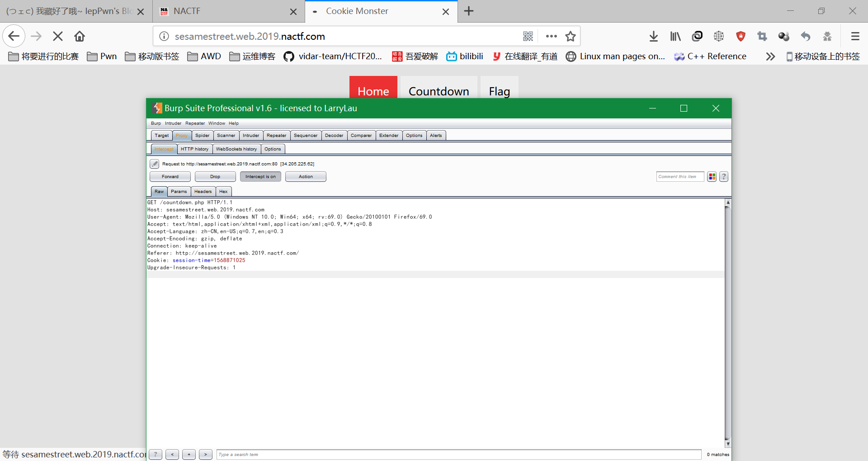The height and width of the screenshot is (461, 868).
Task: Switch to the Scanner tab
Action: point(226,136)
